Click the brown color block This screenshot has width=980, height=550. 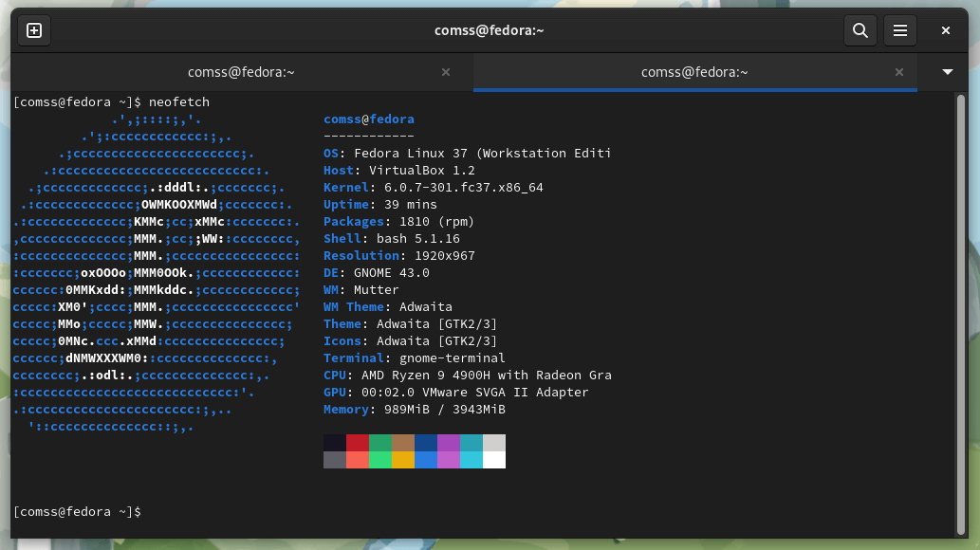click(403, 443)
